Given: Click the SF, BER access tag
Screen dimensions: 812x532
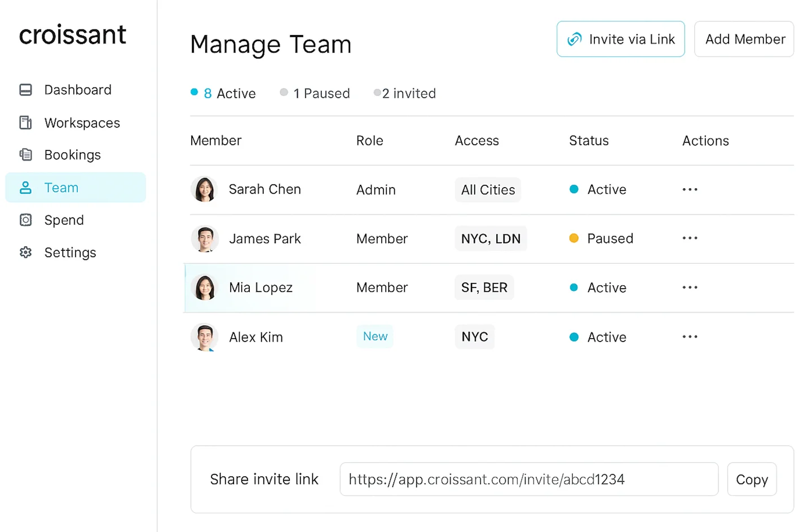Looking at the screenshot, I should pos(484,287).
